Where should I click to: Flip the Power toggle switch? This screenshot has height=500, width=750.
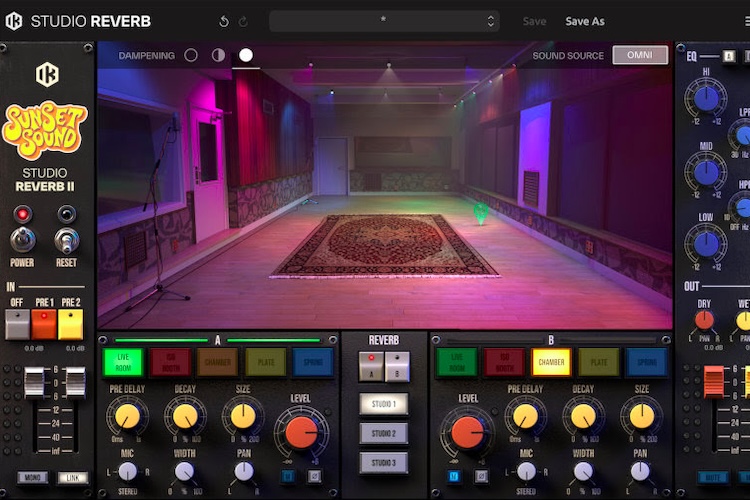click(x=22, y=240)
